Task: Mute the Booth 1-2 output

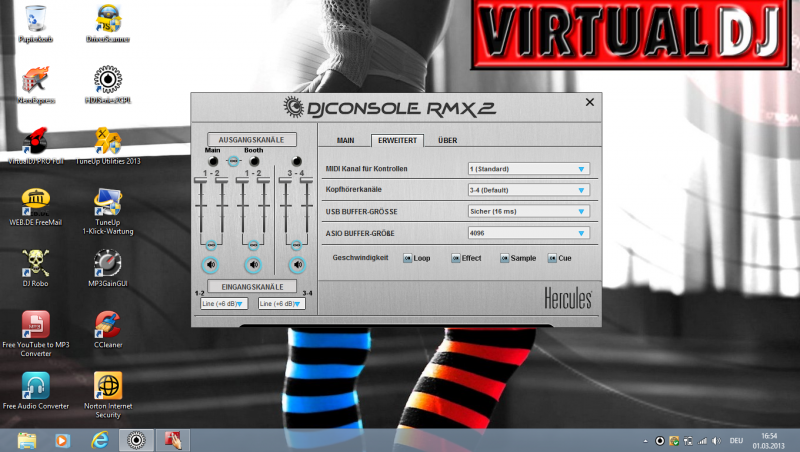Action: (253, 265)
